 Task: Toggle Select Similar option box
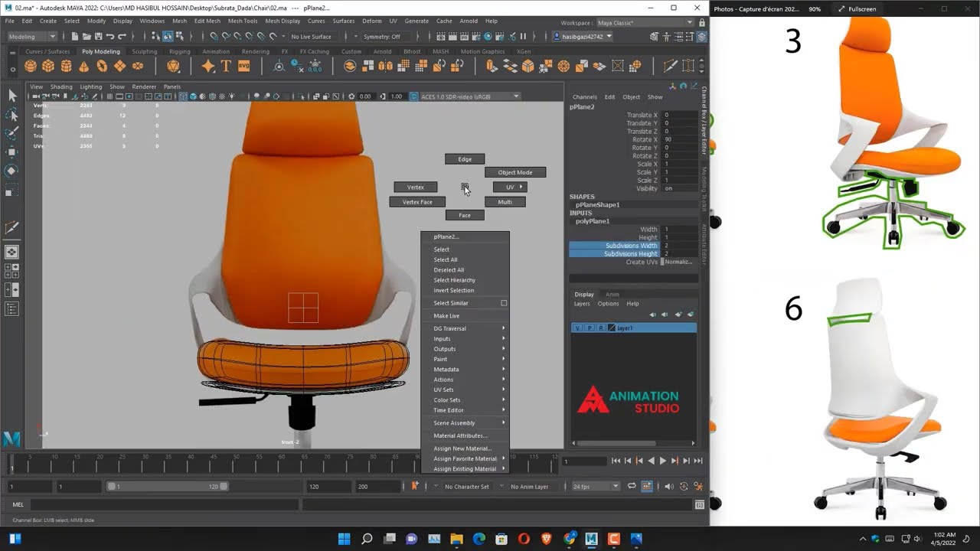(x=504, y=303)
